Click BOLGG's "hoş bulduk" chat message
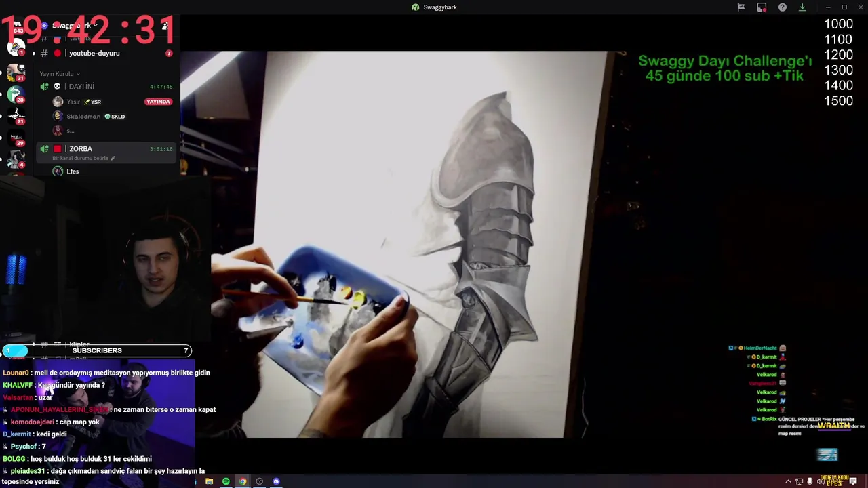The width and height of the screenshot is (868, 488). click(77, 459)
